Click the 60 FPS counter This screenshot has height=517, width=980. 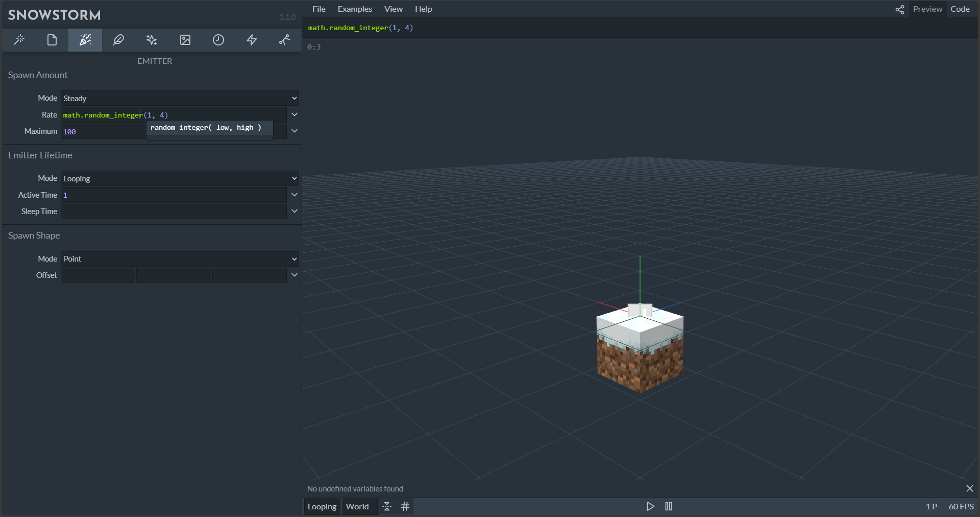point(961,506)
